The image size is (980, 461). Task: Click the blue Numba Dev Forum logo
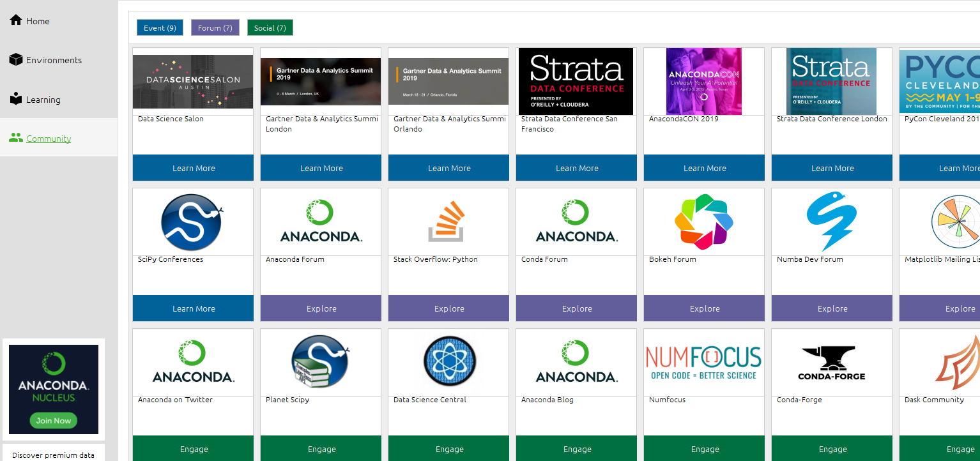point(831,222)
